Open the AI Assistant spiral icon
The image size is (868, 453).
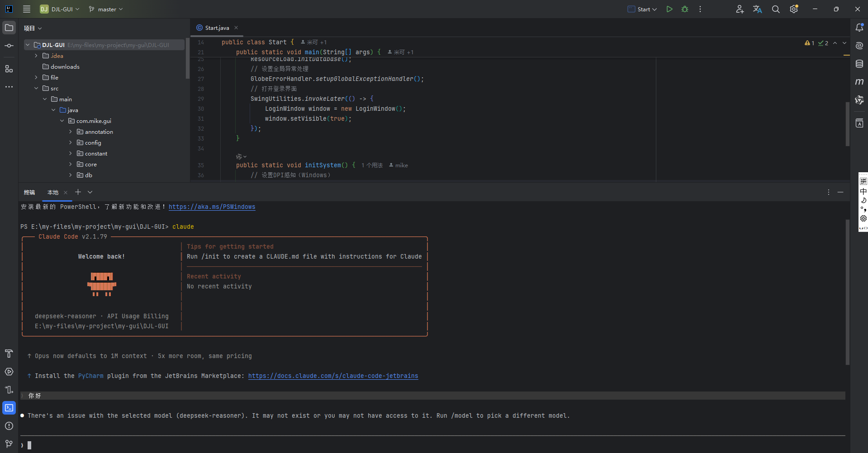pos(859,46)
